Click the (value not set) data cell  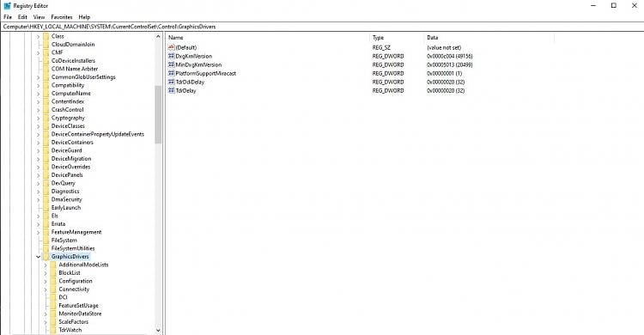(x=444, y=47)
